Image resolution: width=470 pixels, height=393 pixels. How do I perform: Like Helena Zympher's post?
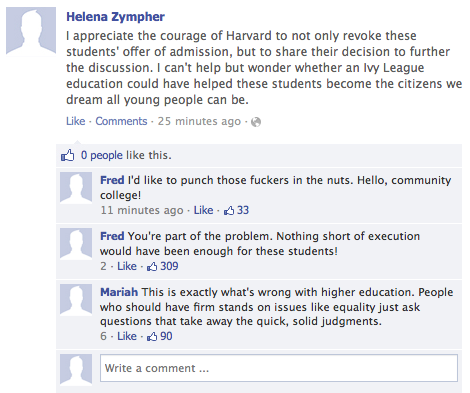click(x=76, y=121)
